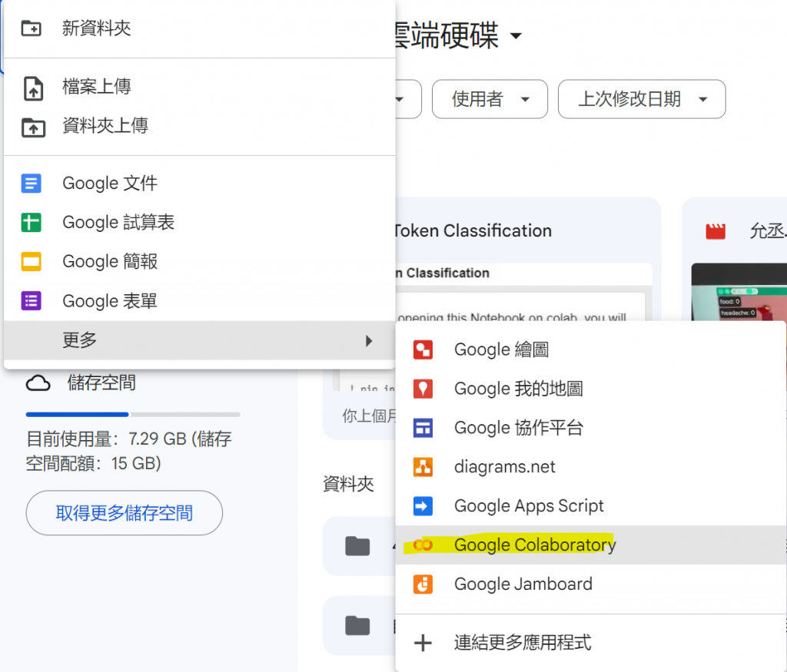The width and height of the screenshot is (787, 672).
Task: Click the red video file icon
Action: pyautogui.click(x=716, y=231)
